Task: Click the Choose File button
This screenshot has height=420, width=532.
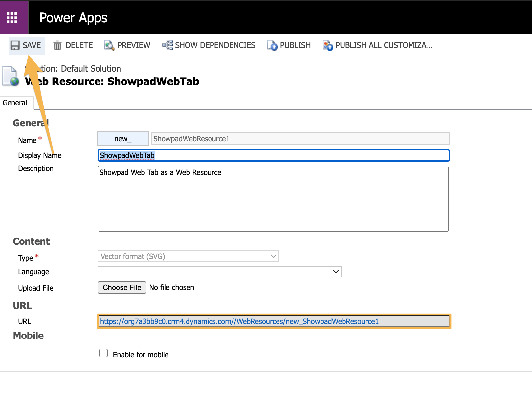Action: (122, 288)
